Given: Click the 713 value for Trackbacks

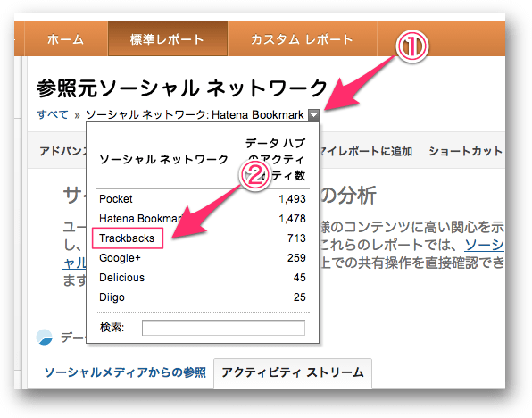Looking at the screenshot, I should 296,238.
